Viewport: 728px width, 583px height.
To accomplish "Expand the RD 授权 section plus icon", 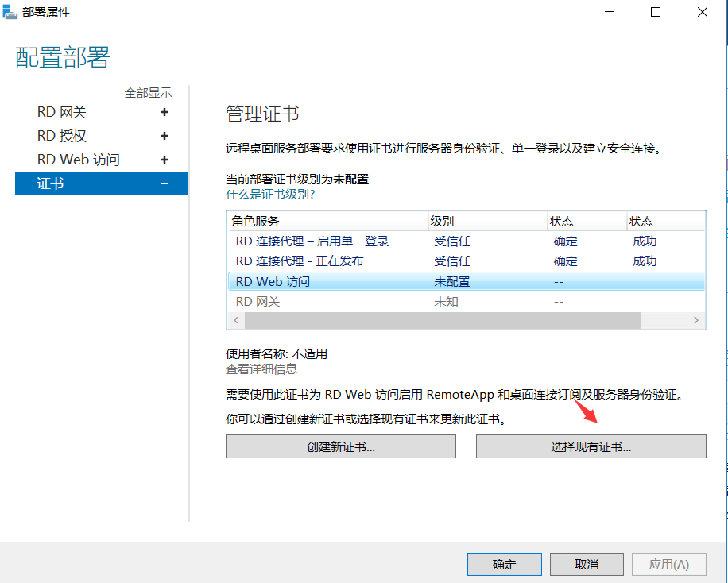I will click(165, 136).
